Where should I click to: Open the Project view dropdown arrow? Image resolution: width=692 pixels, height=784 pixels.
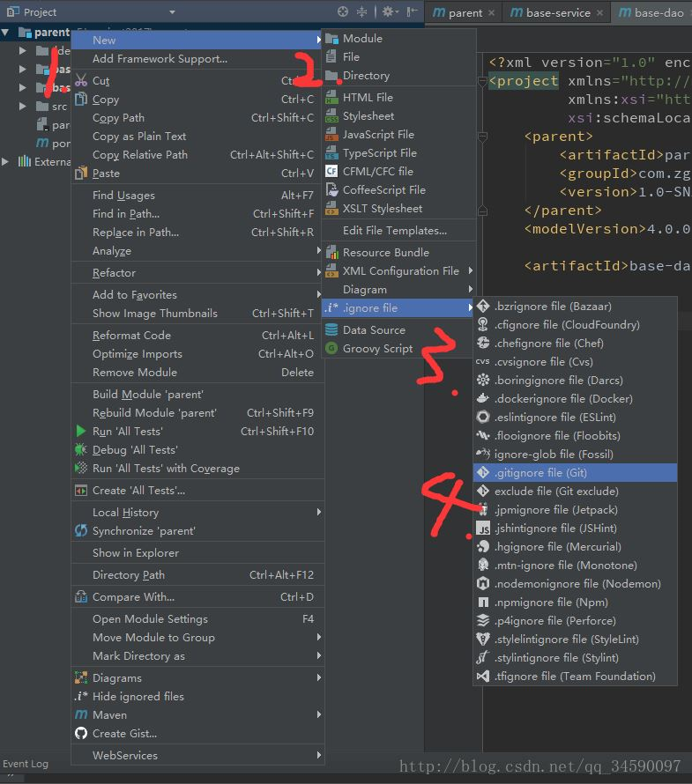tap(172, 12)
